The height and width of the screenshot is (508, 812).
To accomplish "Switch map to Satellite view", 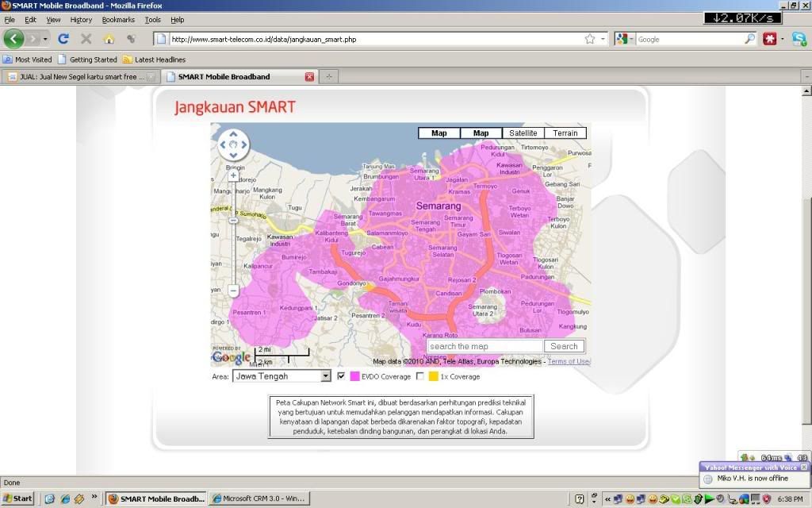I will point(523,133).
